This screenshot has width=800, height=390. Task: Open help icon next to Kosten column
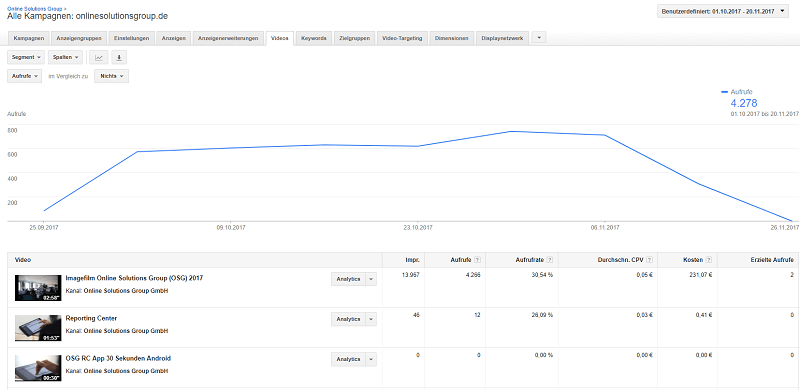710,260
